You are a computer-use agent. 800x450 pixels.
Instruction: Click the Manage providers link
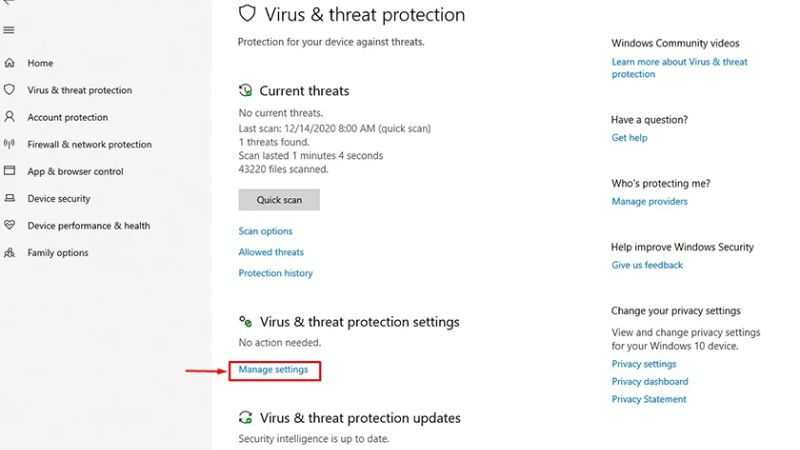(x=649, y=202)
